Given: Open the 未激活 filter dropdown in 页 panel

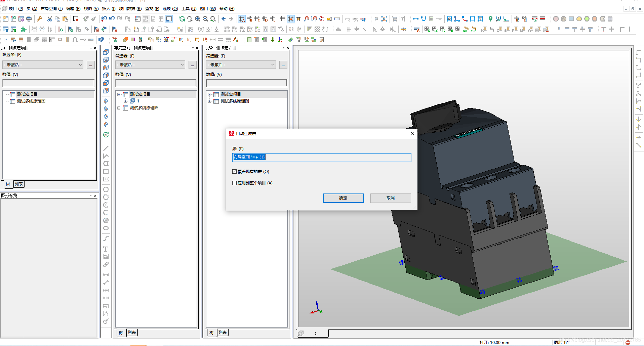Looking at the screenshot, I should click(43, 65).
